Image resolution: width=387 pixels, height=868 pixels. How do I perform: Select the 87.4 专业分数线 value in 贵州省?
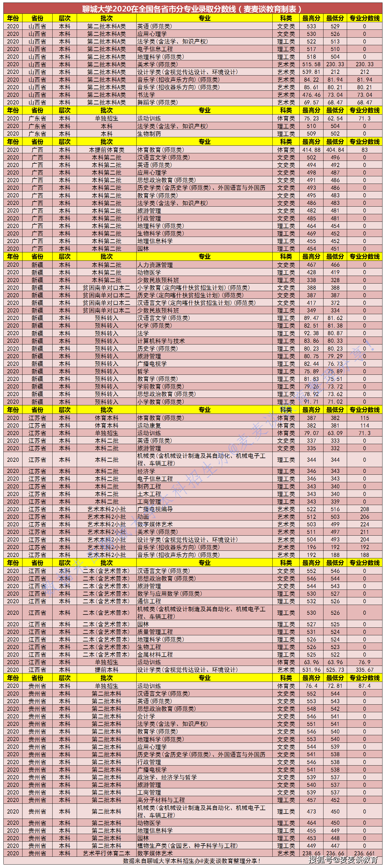pyautogui.click(x=365, y=686)
